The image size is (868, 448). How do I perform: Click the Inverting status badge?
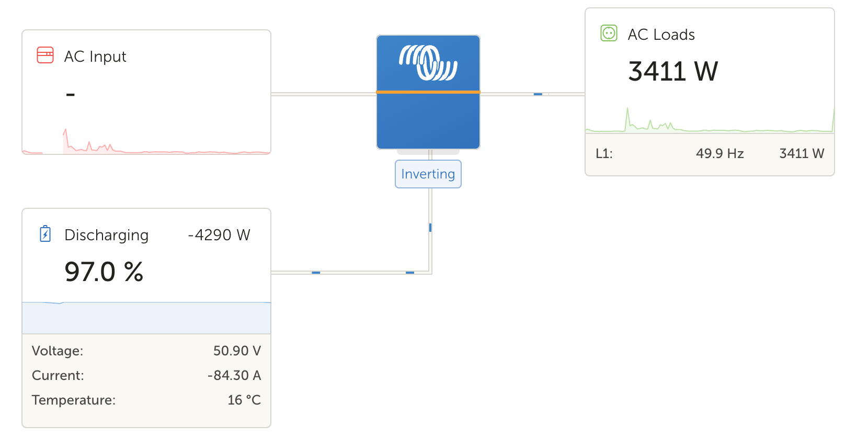428,174
